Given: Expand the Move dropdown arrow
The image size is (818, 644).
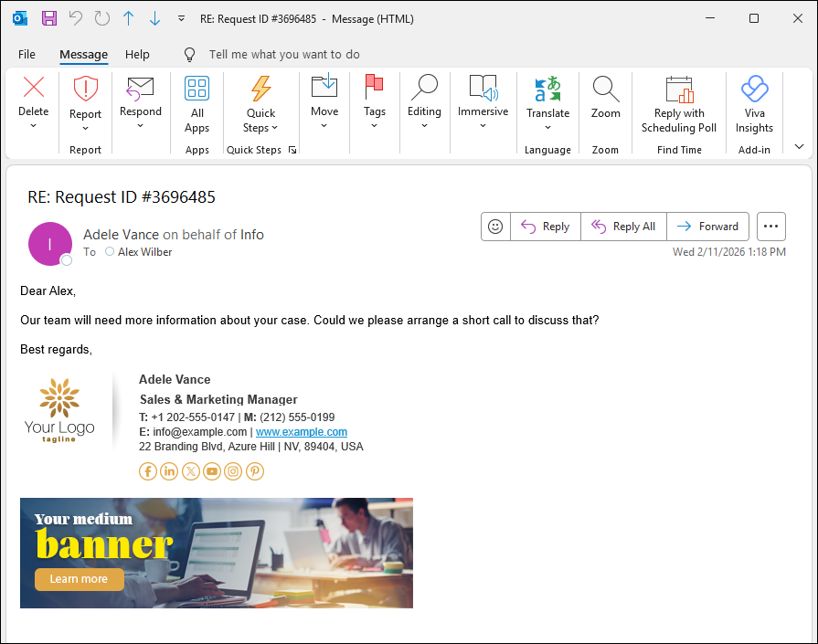Looking at the screenshot, I should click(324, 126).
